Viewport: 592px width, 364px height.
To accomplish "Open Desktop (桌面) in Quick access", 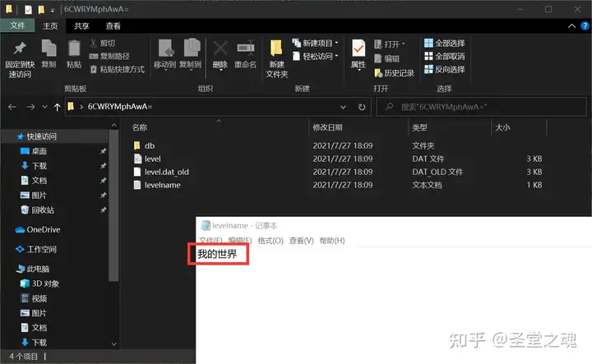I will pyautogui.click(x=39, y=151).
